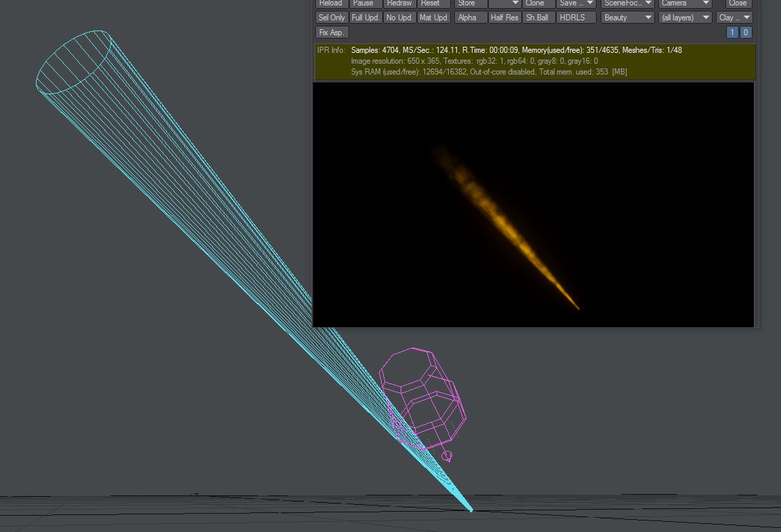Toggle the Mat Upd option

pos(433,18)
